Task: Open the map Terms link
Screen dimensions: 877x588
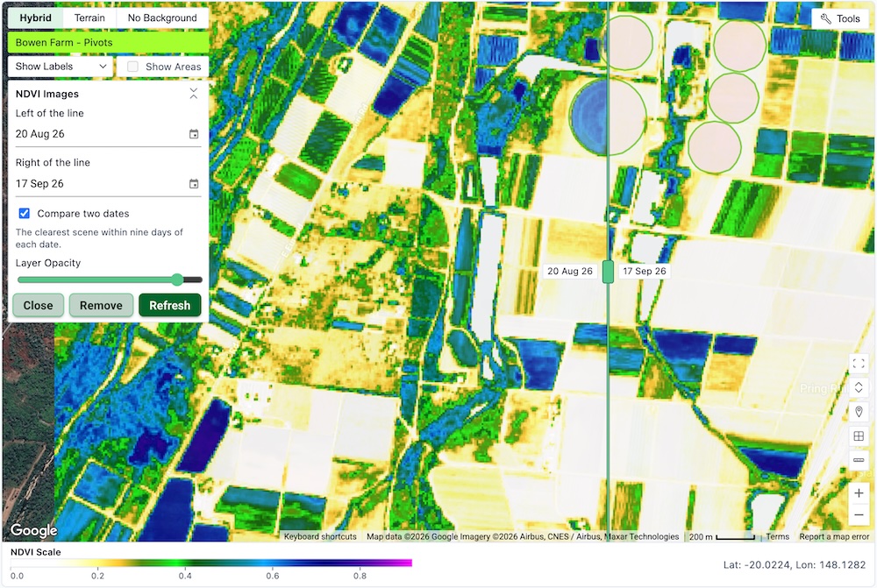Action: [777, 536]
